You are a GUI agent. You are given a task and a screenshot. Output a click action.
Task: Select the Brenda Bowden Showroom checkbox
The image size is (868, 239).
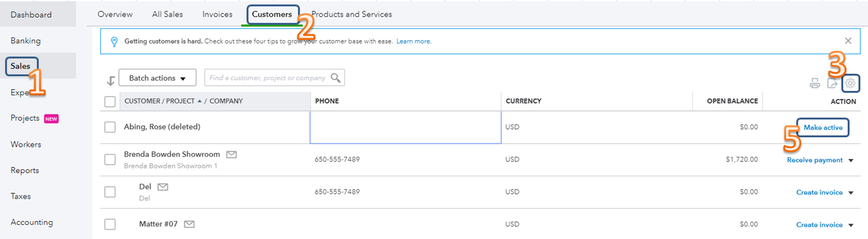point(110,160)
